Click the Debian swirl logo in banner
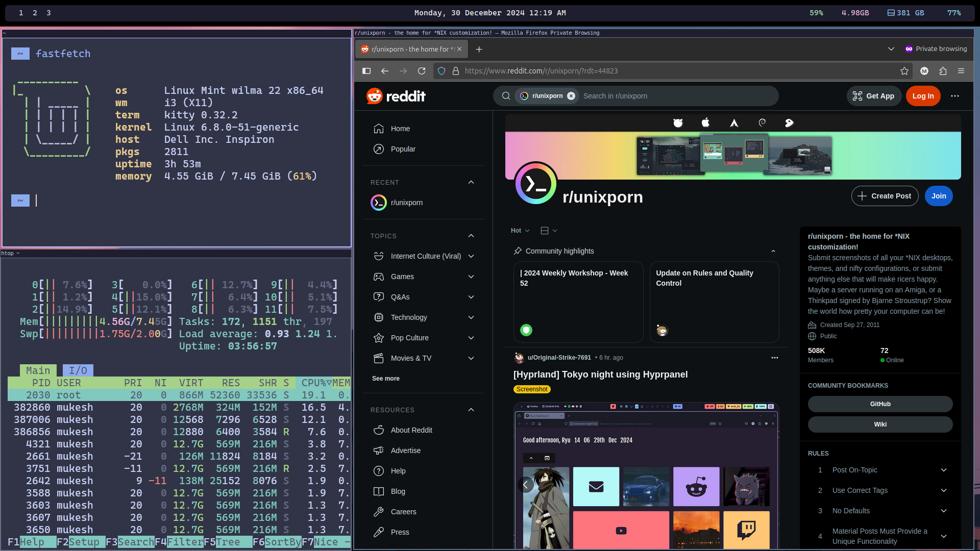The height and width of the screenshot is (551, 980). tap(762, 122)
